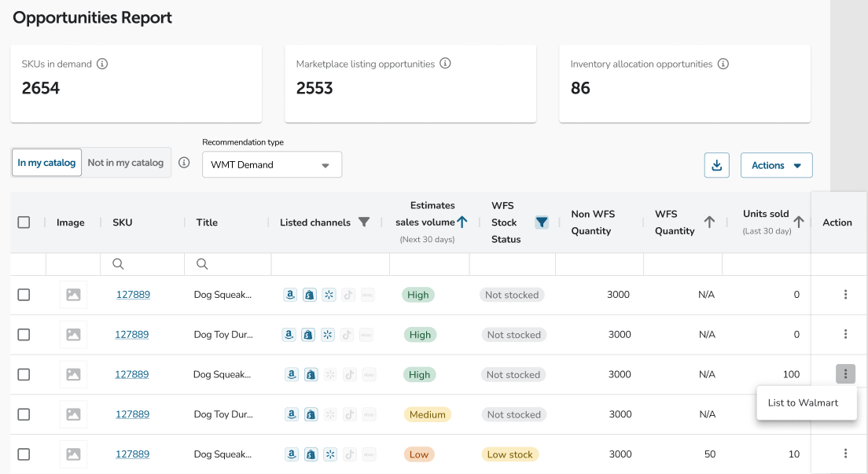Sort by Units sold arrow

coord(798,222)
